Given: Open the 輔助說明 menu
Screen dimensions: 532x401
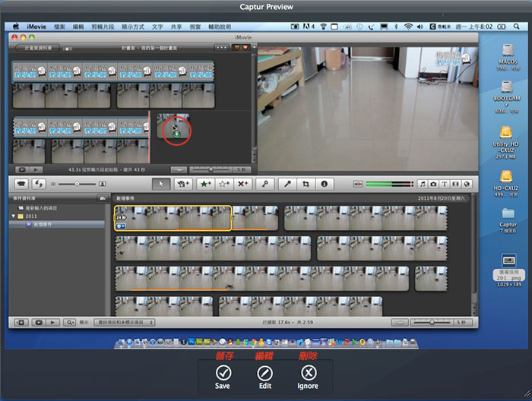Looking at the screenshot, I should (220, 27).
